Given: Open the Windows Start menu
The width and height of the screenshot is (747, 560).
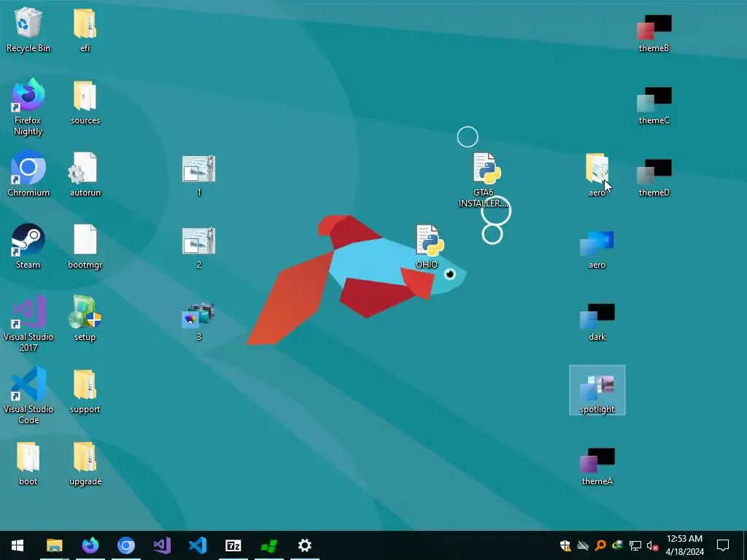Looking at the screenshot, I should (x=18, y=545).
